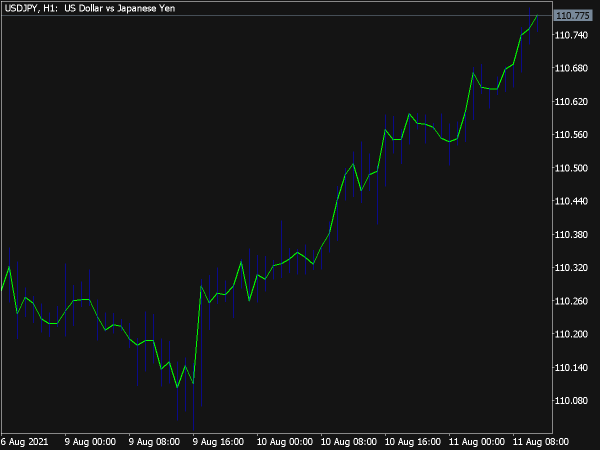Click the 110.740 price axis label
Viewport: 600px width, 450px height.
coord(571,35)
